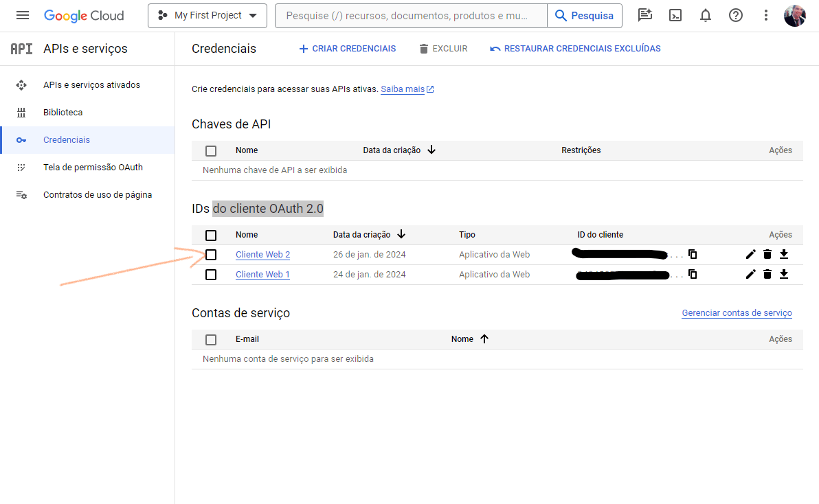
Task: Copy client ID of Cliente Web 2
Action: 693,255
